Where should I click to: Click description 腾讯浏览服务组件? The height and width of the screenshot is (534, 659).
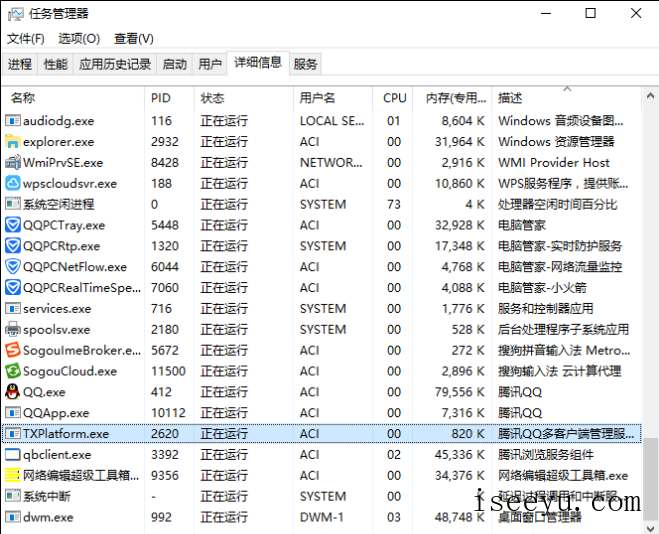pyautogui.click(x=546, y=455)
